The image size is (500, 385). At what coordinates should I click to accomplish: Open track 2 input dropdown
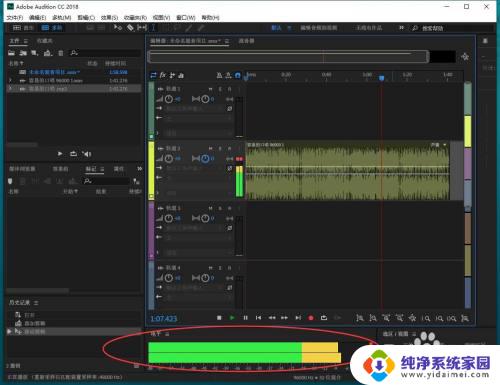[195, 168]
